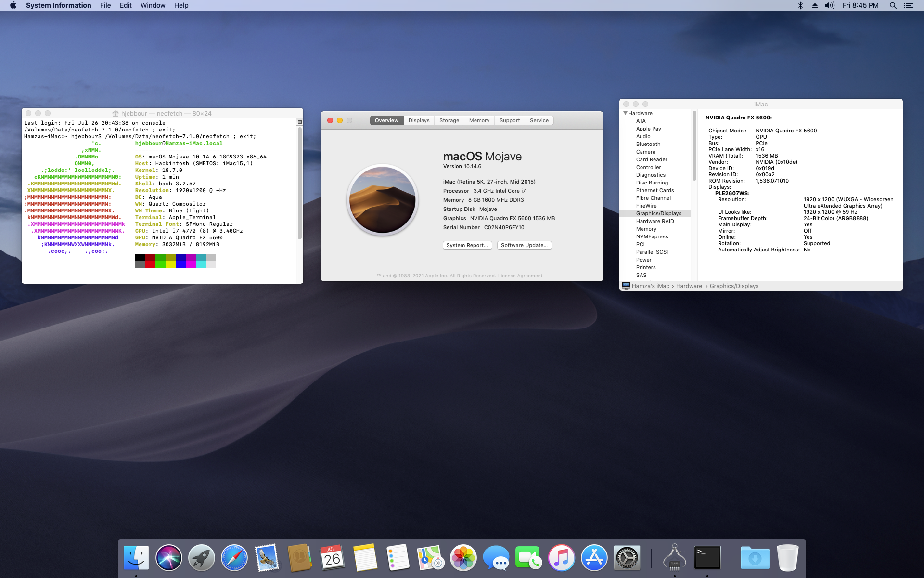Viewport: 924px width, 578px height.
Task: Click the Software Update… button
Action: point(524,245)
